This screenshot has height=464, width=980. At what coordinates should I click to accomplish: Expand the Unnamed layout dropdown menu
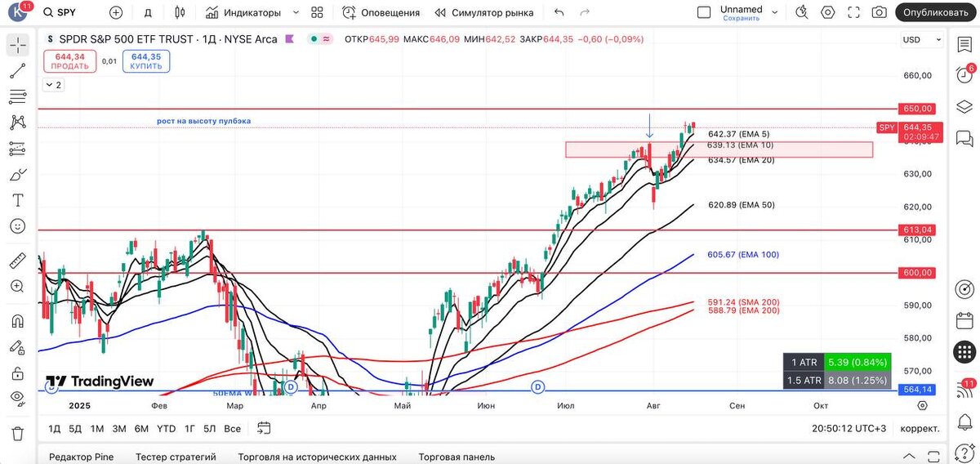(x=775, y=12)
